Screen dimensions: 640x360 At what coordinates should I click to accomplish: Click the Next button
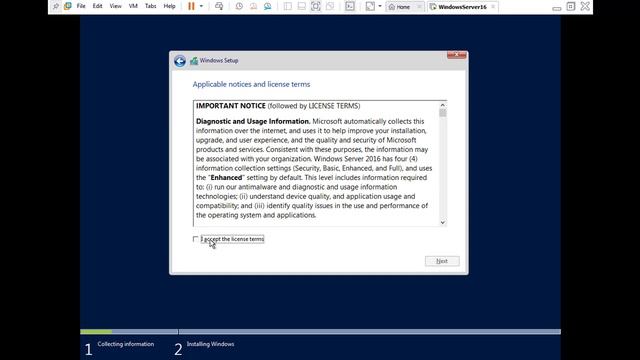[442, 261]
